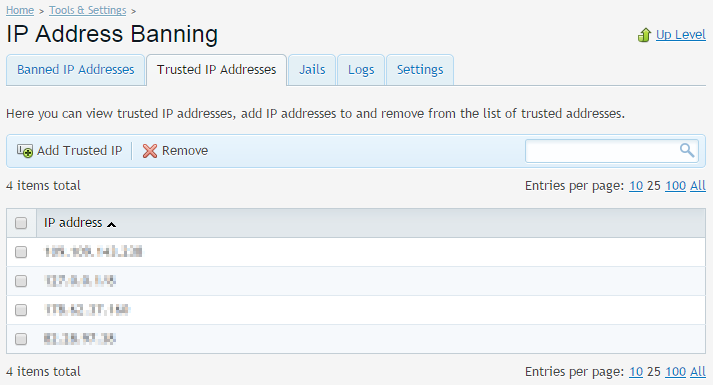Check the fourth IP address row checkbox
Viewport: 713px width, 385px height.
[x=21, y=339]
